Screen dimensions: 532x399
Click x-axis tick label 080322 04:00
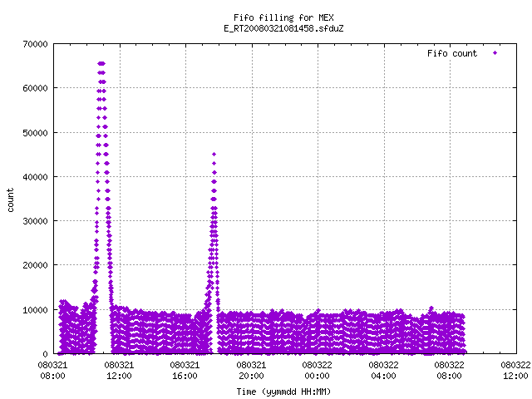click(x=384, y=371)
